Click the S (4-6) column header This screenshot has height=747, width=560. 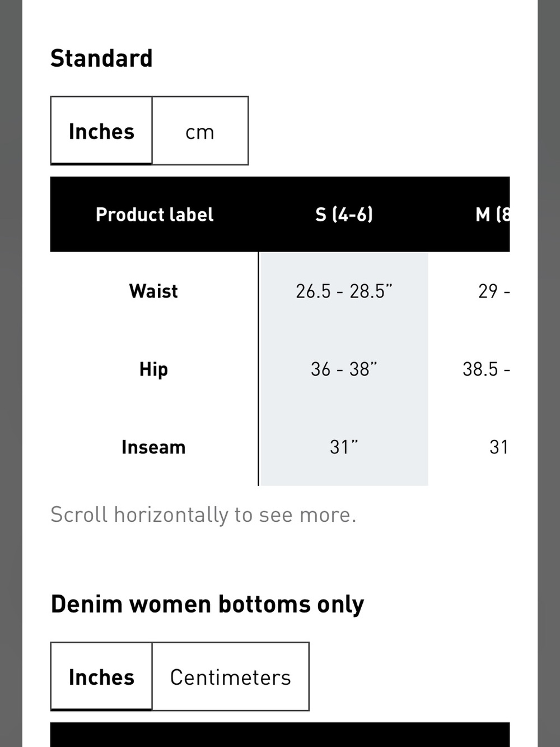344,214
